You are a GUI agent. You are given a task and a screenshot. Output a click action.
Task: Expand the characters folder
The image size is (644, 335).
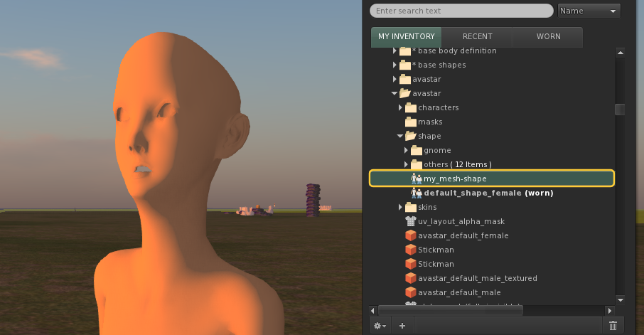tap(400, 107)
